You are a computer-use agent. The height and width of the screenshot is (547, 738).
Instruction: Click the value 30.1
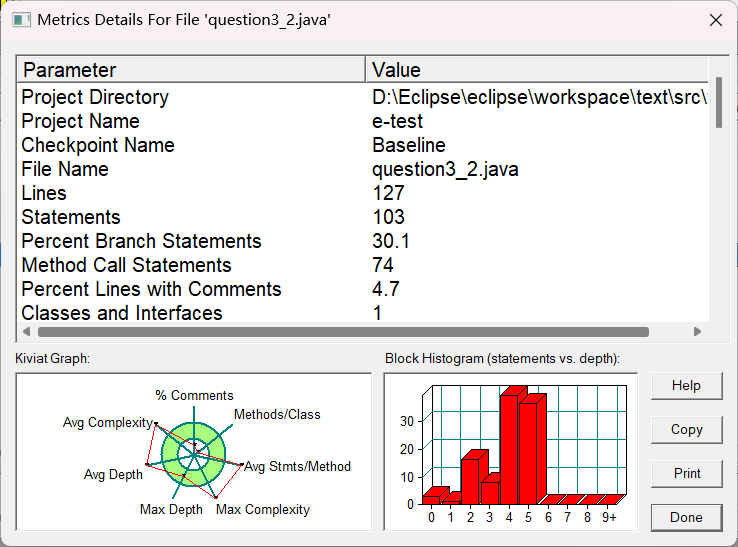tap(391, 241)
